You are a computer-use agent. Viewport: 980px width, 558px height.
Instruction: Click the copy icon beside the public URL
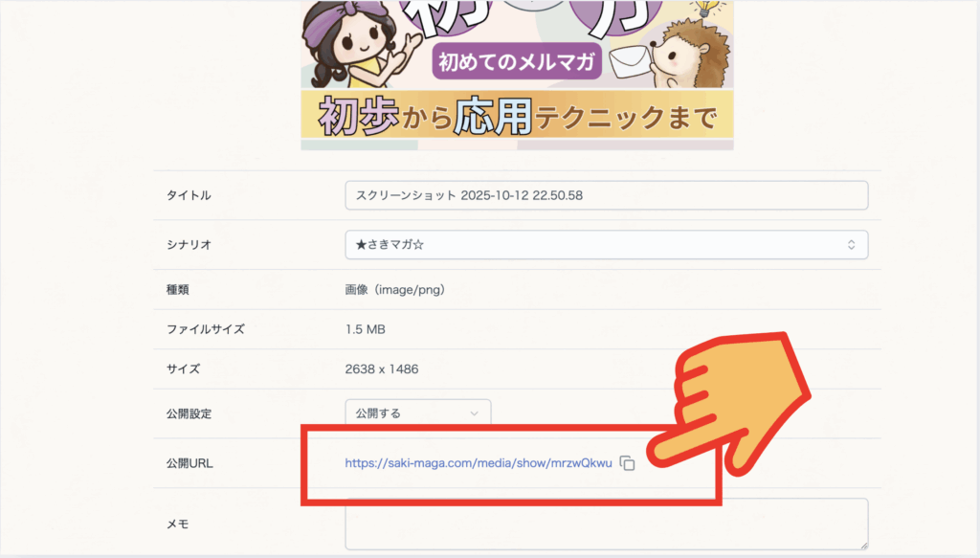[627, 463]
